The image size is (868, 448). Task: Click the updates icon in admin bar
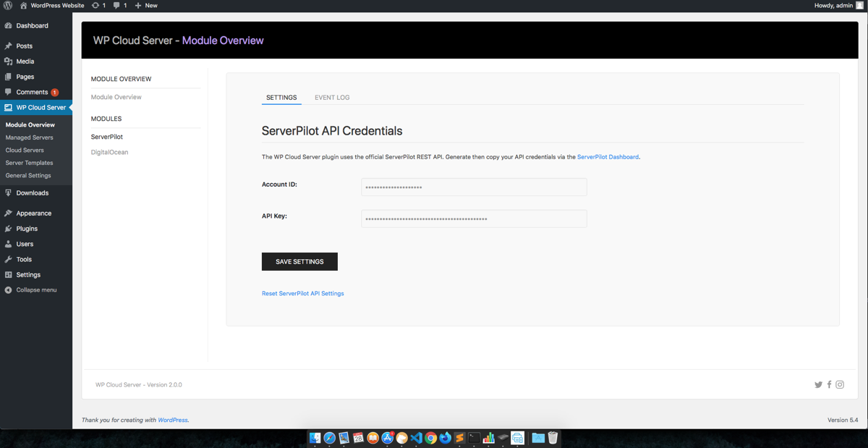(95, 5)
